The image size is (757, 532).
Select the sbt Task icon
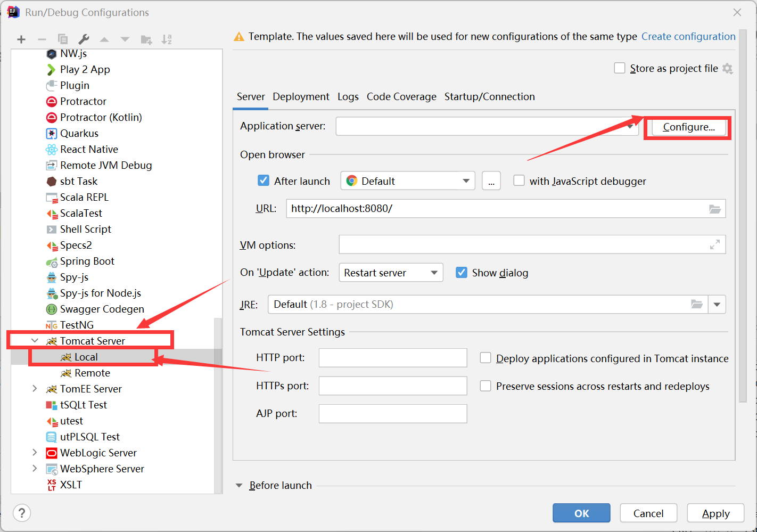point(52,182)
